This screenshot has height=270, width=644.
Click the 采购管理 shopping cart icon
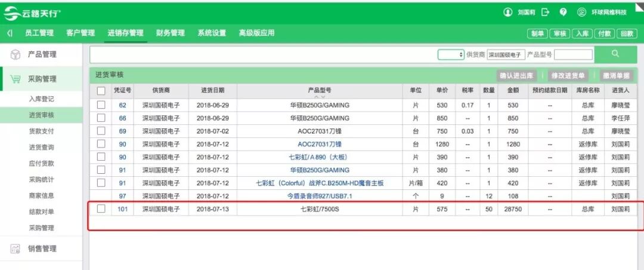(15, 79)
